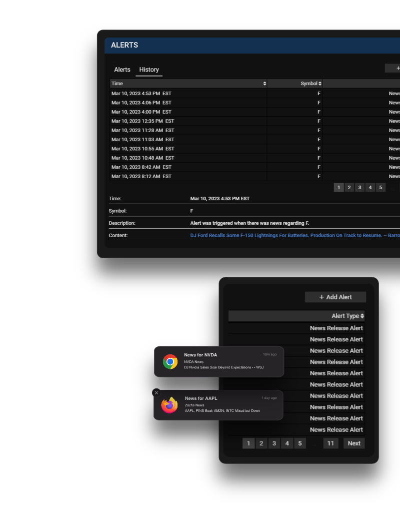Open the History tab
This screenshot has width=400, height=532.
[149, 70]
